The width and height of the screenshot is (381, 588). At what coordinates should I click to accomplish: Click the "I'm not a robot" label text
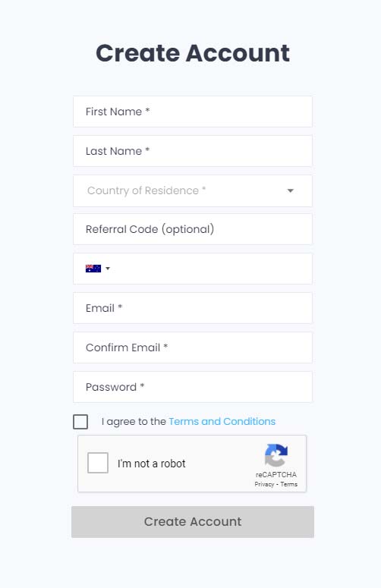(x=152, y=464)
